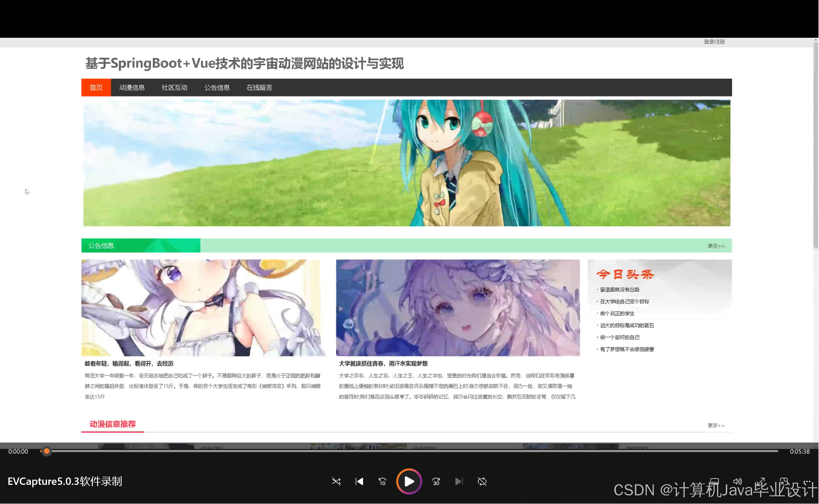The width and height of the screenshot is (819, 504).
Task: Open subtitles and captions menu
Action: click(714, 481)
